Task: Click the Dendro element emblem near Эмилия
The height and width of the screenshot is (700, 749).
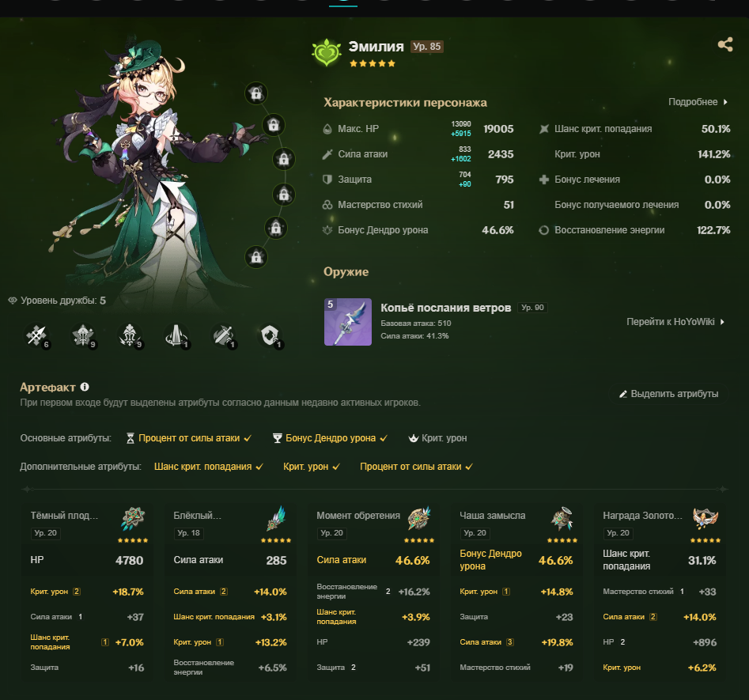Action: [x=327, y=52]
